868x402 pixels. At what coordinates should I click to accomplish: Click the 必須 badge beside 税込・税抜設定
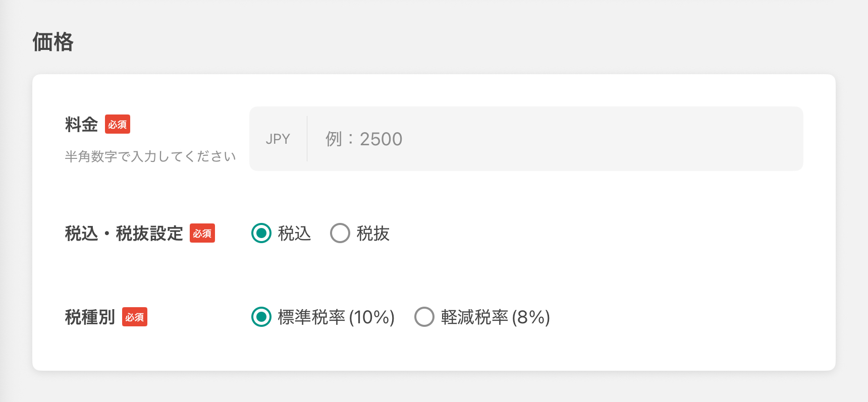(x=202, y=234)
